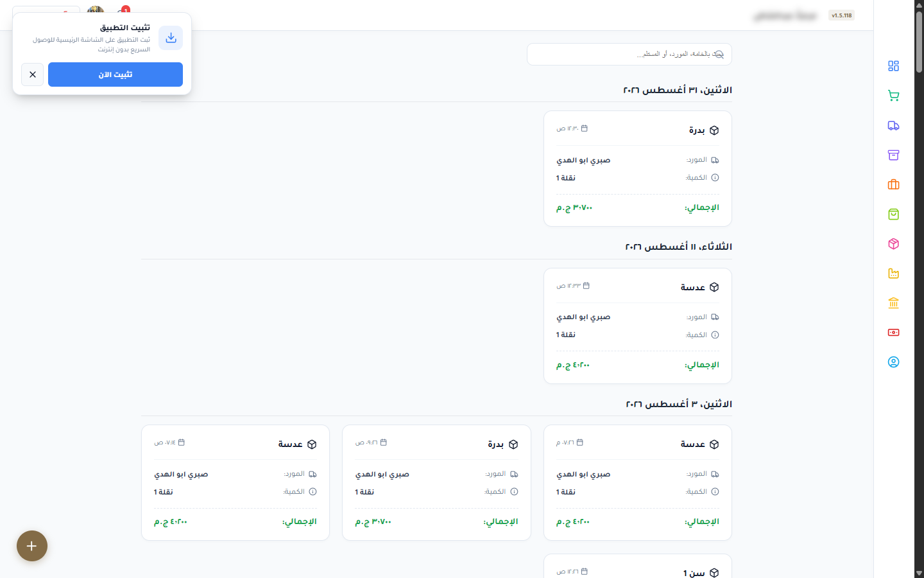Dismiss the install app popup
Viewport: 924px width, 578px height.
tap(33, 74)
